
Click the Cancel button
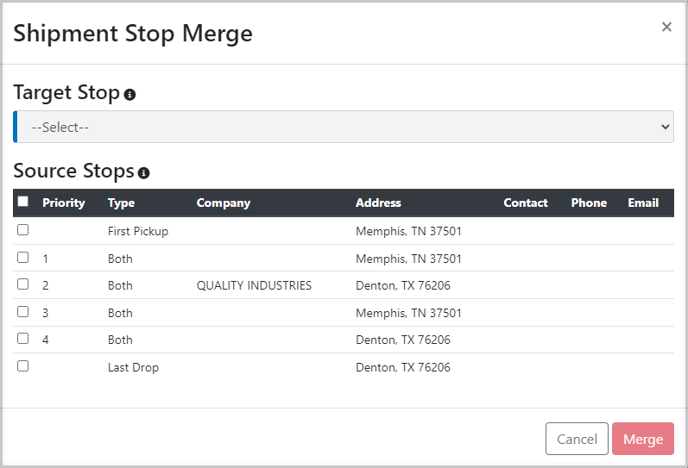tap(577, 439)
